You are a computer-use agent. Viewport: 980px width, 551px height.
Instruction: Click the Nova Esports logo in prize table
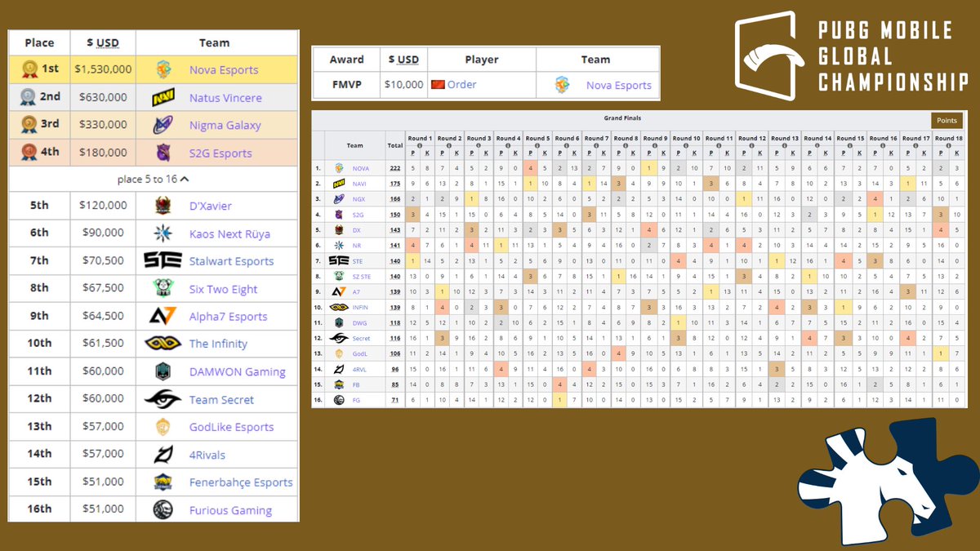pyautogui.click(x=163, y=69)
